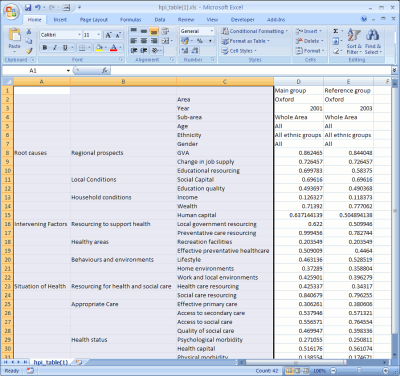Open the Sort & Filter menu
Screen dimensions: 400x376
coord(354,41)
